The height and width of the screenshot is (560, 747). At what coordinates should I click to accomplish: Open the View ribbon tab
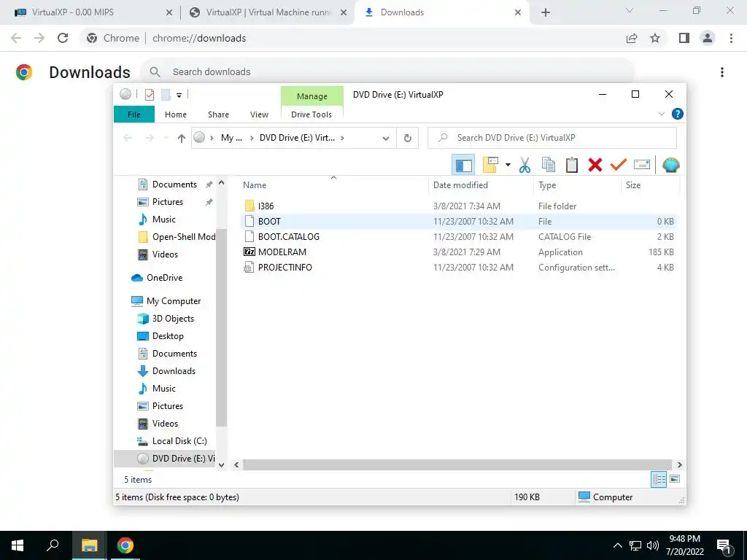pos(259,114)
